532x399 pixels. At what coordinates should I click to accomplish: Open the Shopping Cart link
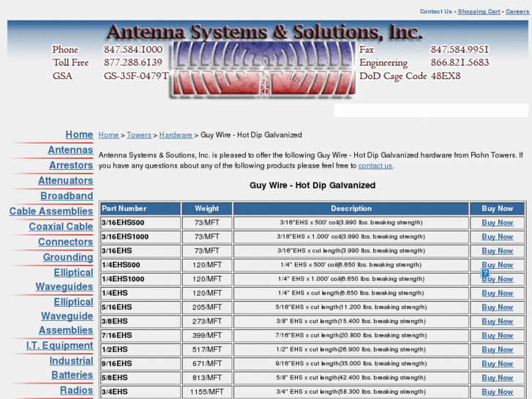479,12
